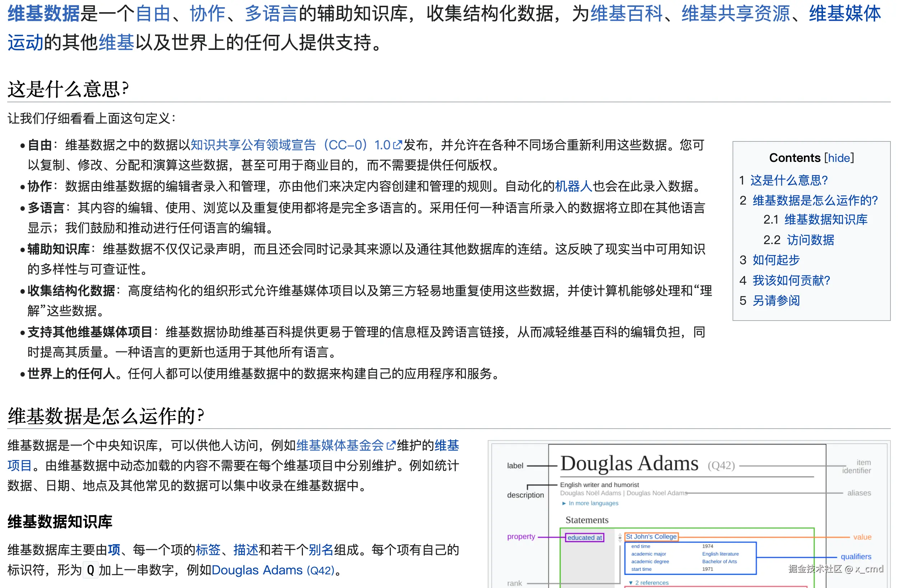This screenshot has width=898, height=588.
Task: Open the bold 项 link
Action: click(114, 550)
